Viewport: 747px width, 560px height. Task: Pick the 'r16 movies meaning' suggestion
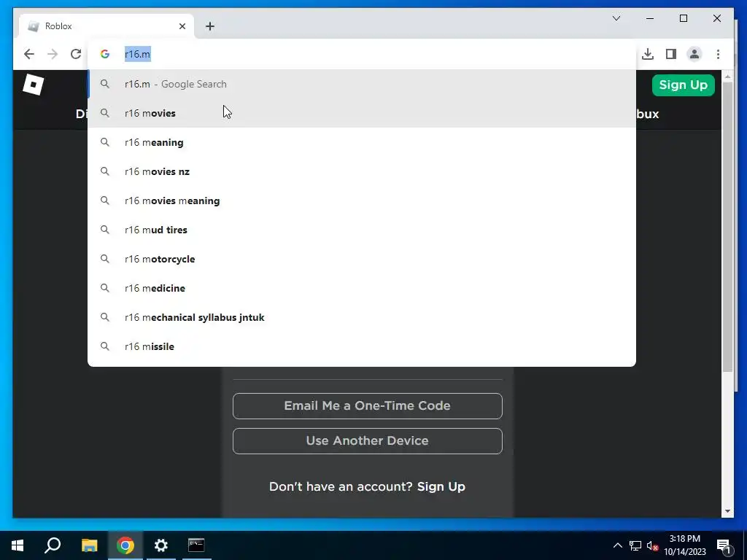click(x=362, y=201)
